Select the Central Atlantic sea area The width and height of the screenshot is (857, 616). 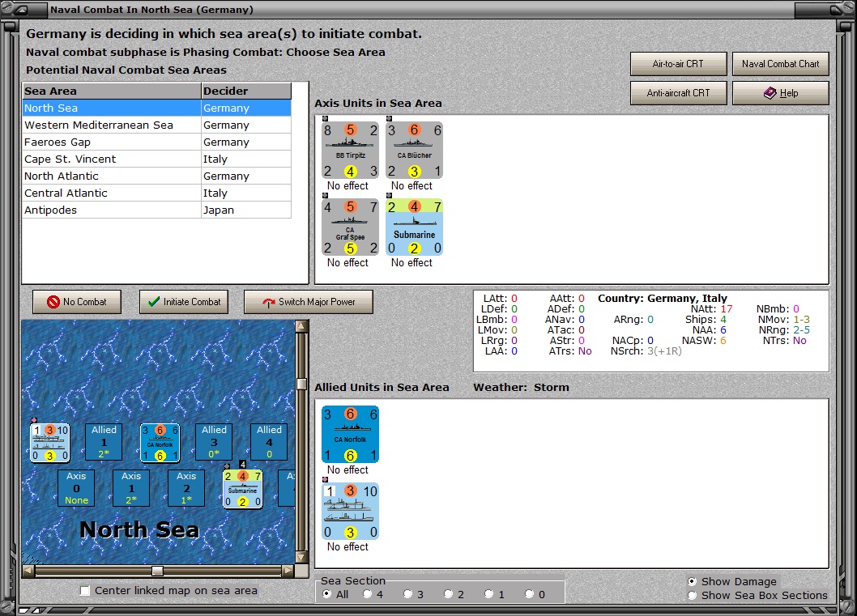tap(156, 193)
